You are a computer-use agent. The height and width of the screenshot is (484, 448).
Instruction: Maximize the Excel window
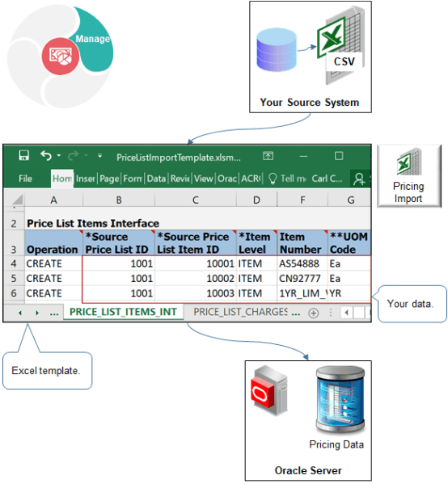pyautogui.click(x=339, y=156)
